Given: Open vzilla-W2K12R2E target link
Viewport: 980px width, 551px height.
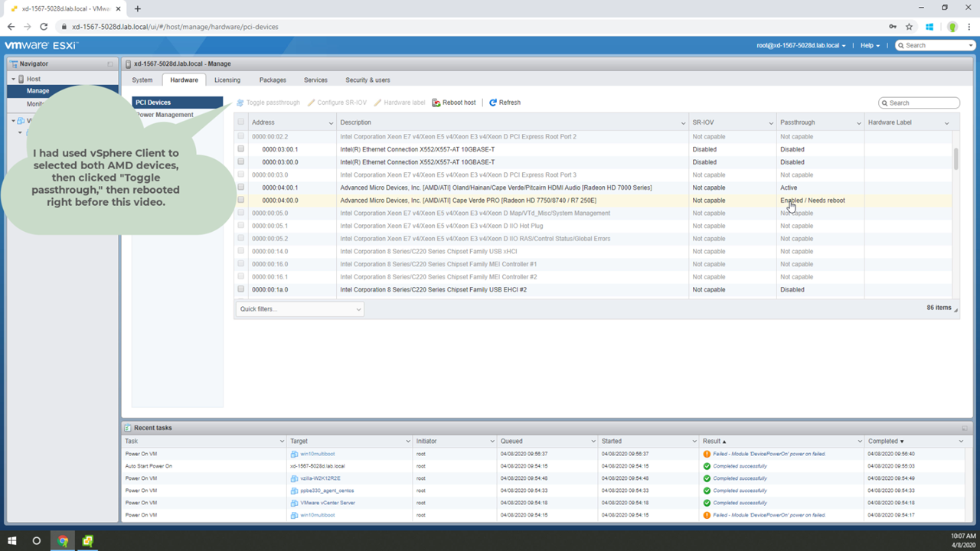Looking at the screenshot, I should click(321, 478).
